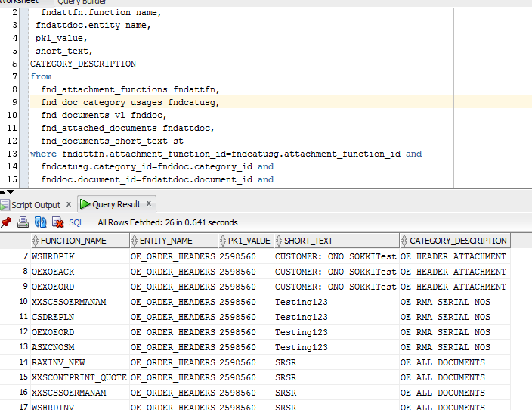Click 'where' keyword on line 13
The width and height of the screenshot is (532, 410).
point(43,154)
